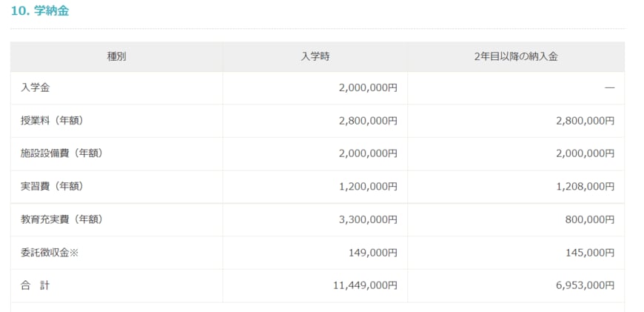Click the 800,000円 second-year amount
Screen dimensions: 644x312
coord(590,219)
